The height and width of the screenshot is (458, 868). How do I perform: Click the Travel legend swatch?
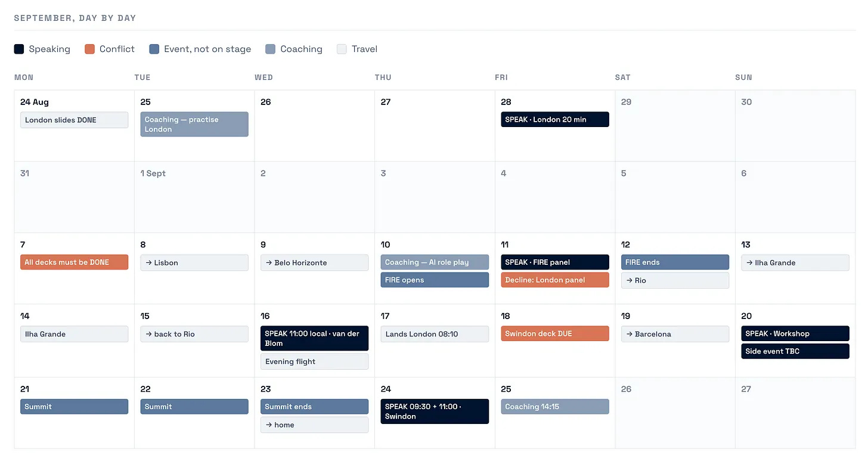point(342,49)
